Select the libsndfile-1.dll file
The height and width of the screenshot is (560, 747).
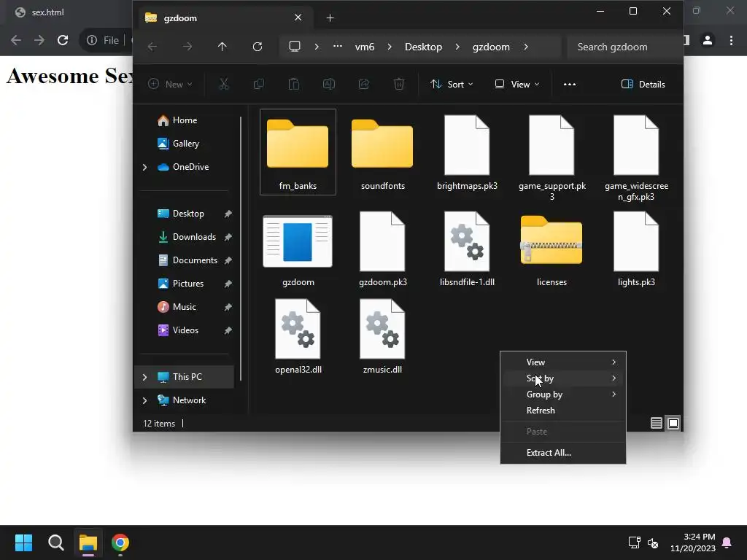point(467,249)
